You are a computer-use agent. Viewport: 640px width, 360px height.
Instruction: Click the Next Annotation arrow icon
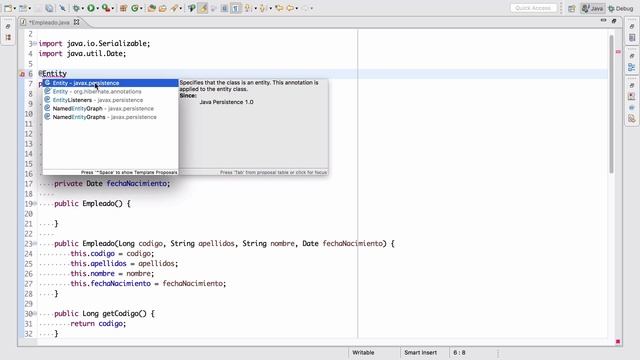pyautogui.click(x=247, y=8)
